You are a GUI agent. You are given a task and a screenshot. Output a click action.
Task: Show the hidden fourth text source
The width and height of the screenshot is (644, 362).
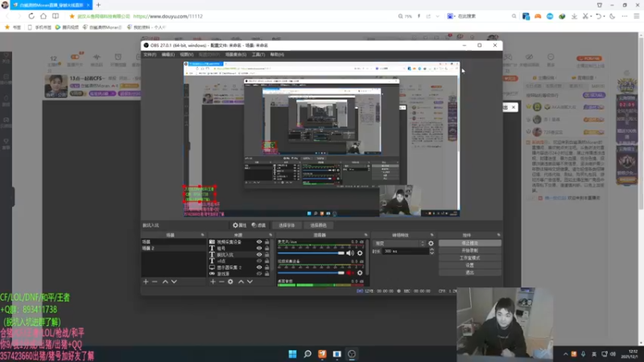259,261
